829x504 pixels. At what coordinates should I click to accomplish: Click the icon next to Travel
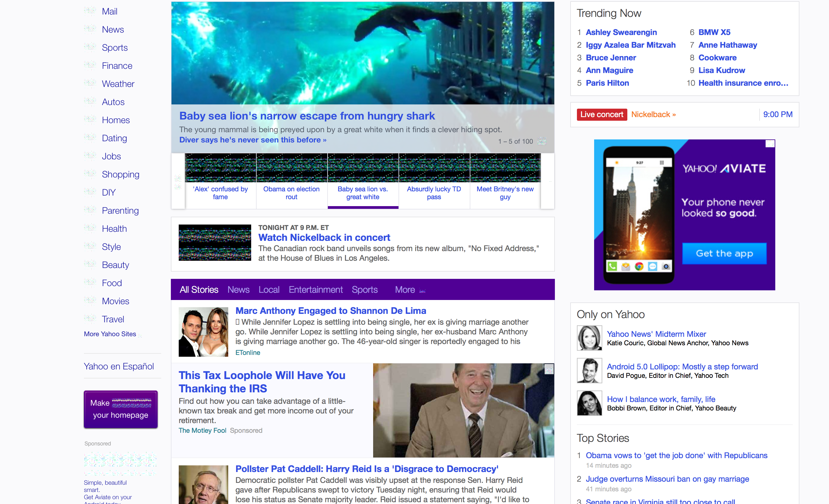[x=90, y=319]
